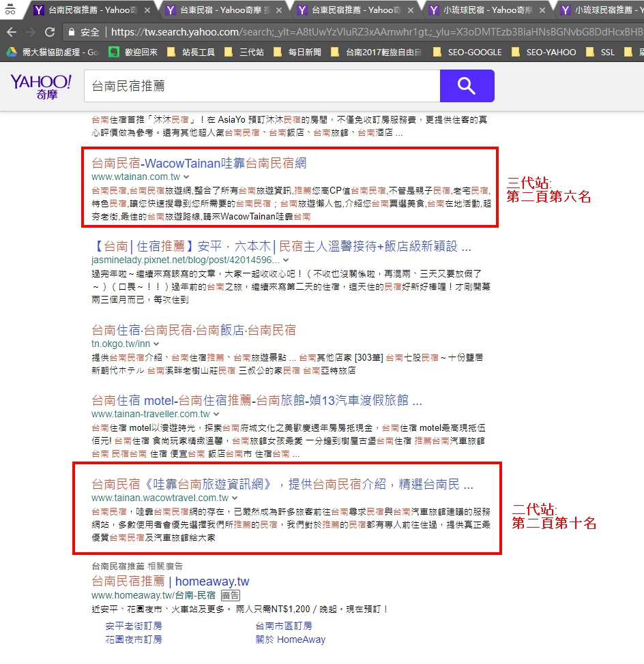Click the browser forward arrow

[31, 32]
